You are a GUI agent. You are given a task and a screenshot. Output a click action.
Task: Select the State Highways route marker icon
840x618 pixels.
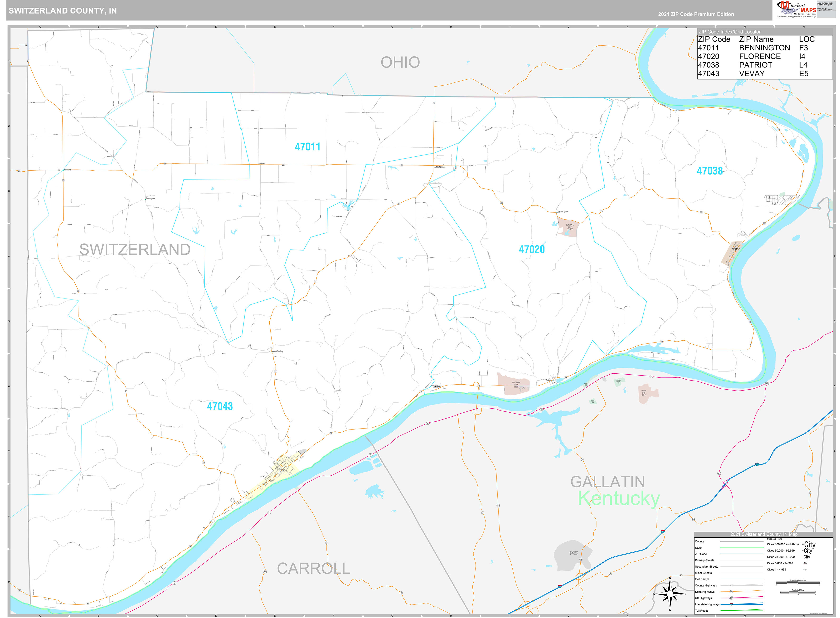pyautogui.click(x=731, y=592)
